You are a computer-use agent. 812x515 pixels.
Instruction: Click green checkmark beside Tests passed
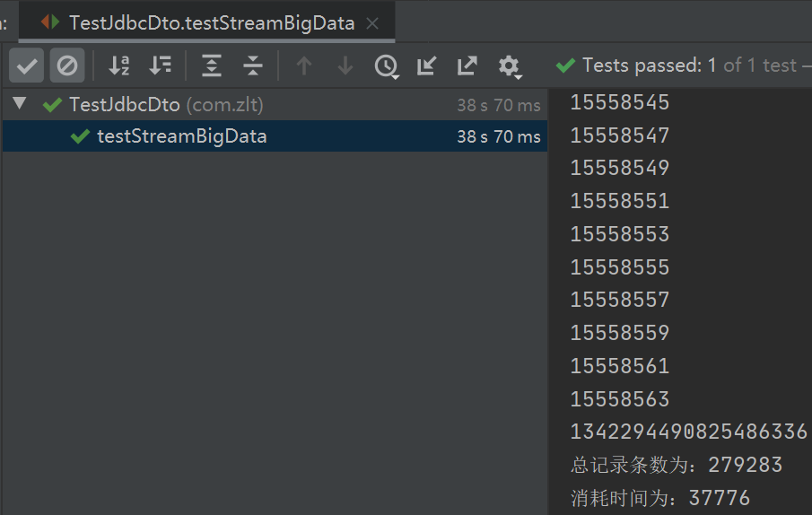(565, 65)
